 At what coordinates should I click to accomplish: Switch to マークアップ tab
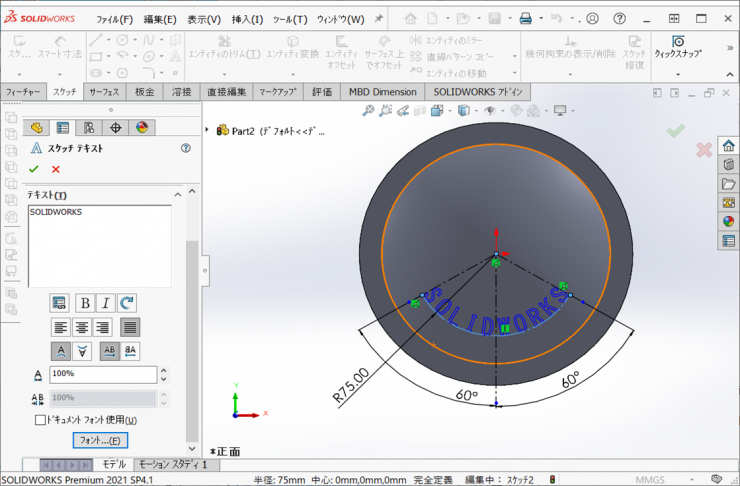[x=278, y=92]
